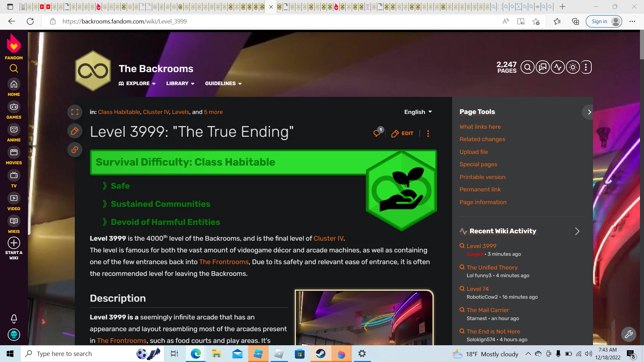This screenshot has height=362, width=644.
Task: Toggle the light/dark theme sun icon
Action: click(x=573, y=67)
